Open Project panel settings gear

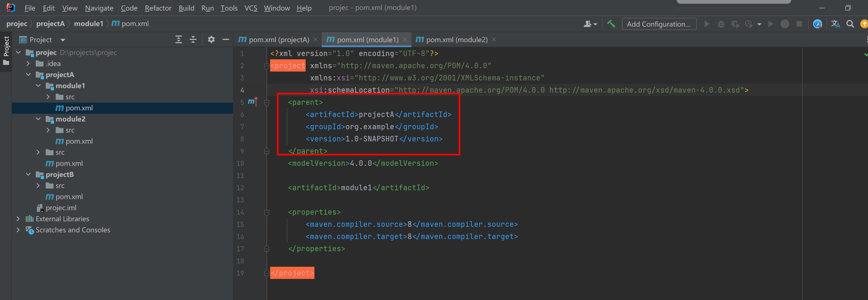[x=211, y=40]
